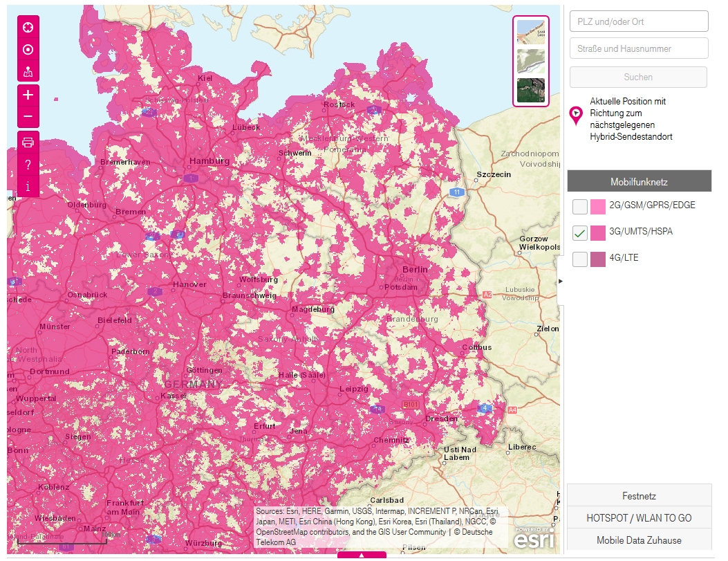
Task: Click the map marker pin tool icon
Action: [x=28, y=71]
